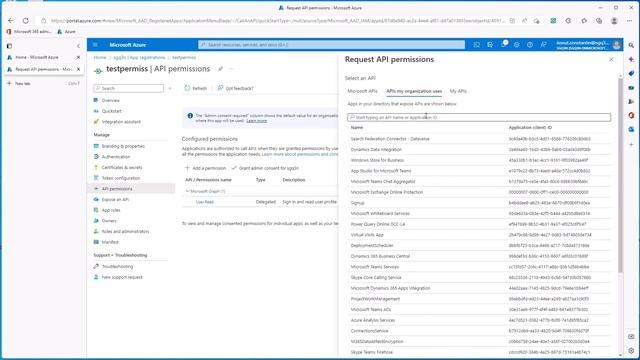Open App roles menu item
Screen dimensions: 640x360
coord(111,210)
